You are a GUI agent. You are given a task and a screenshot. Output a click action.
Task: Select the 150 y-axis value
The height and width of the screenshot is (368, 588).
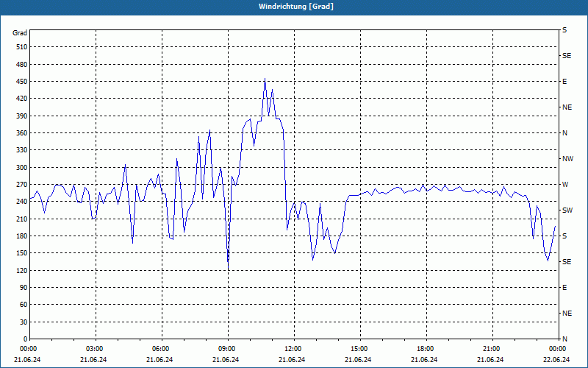click(x=22, y=253)
